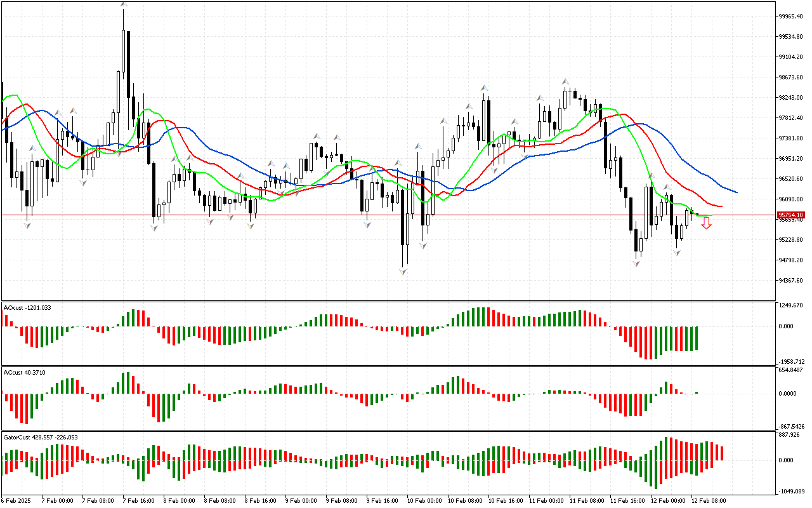This screenshot has height=508, width=812.
Task: Click price level 98243.00 on the scale
Action: pos(792,98)
